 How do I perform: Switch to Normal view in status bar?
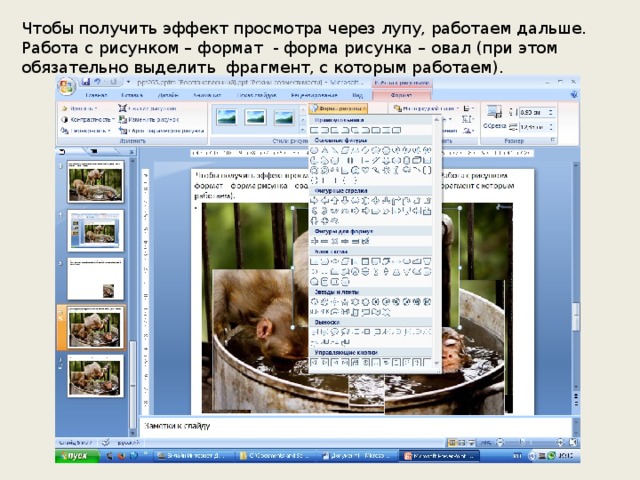[x=452, y=442]
